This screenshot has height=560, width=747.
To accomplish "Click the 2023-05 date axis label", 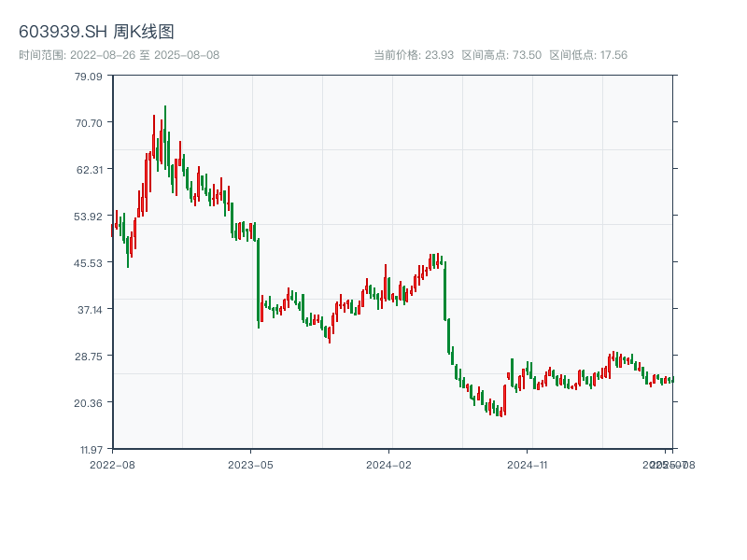I will (x=250, y=464).
